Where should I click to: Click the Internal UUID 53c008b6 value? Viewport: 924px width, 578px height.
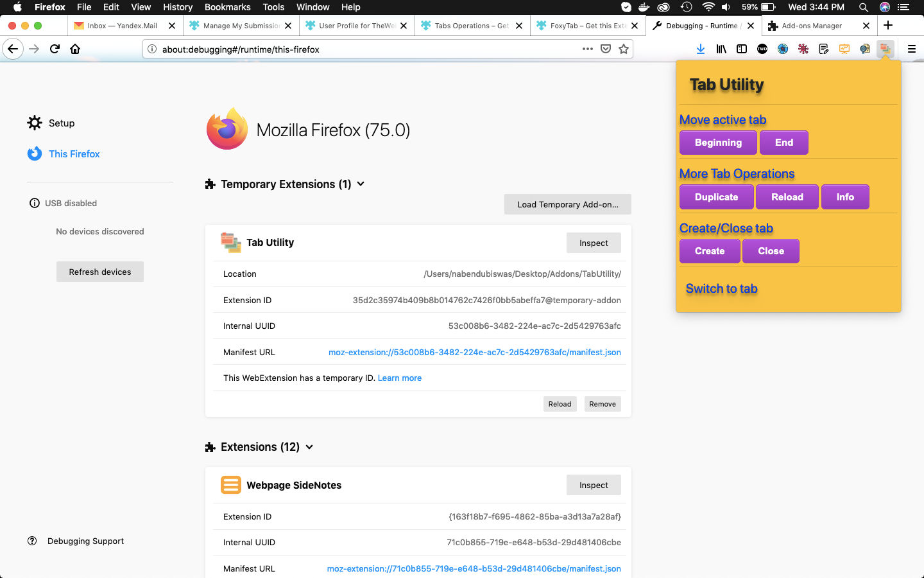click(x=535, y=326)
